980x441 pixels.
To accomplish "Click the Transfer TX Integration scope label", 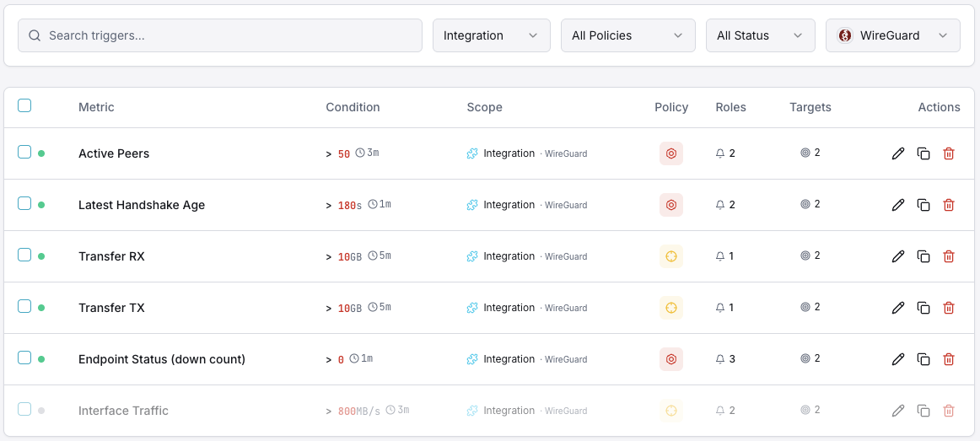I will (509, 307).
